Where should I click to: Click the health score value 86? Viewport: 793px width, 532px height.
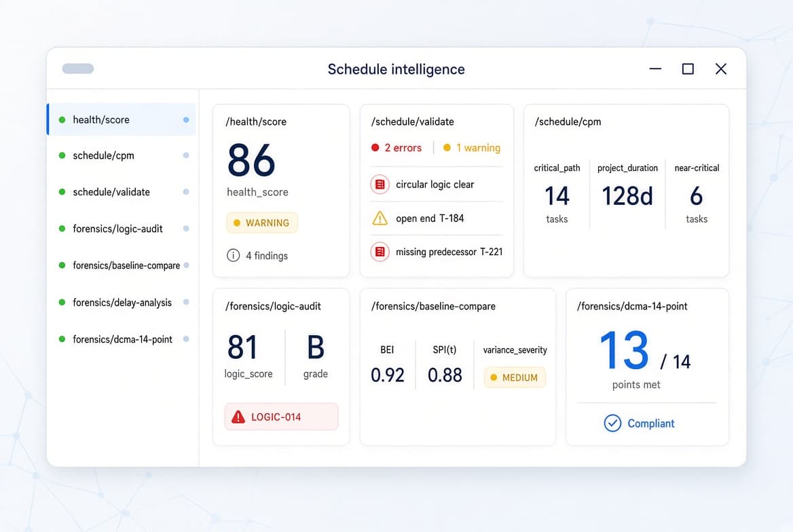click(x=251, y=160)
